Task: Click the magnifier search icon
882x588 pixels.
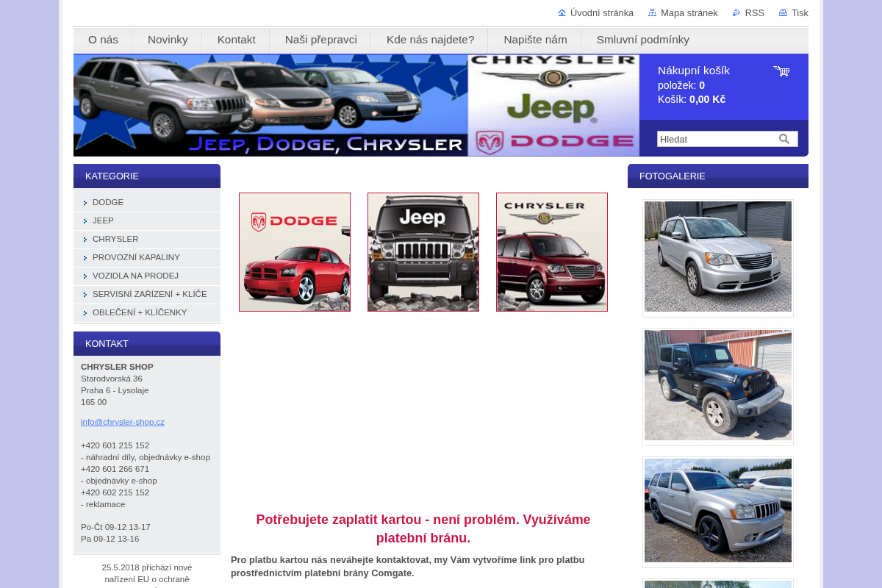Action: 784,139
